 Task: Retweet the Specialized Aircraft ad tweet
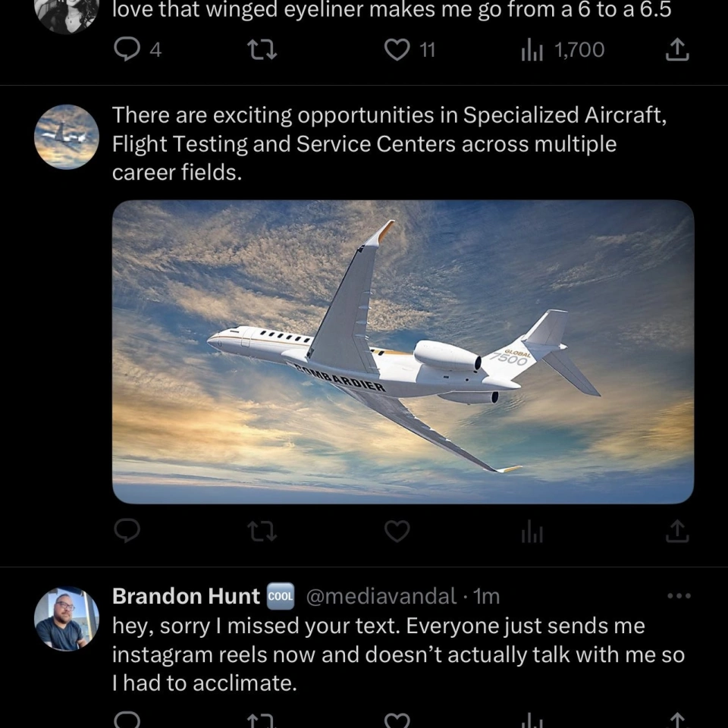tap(262, 532)
